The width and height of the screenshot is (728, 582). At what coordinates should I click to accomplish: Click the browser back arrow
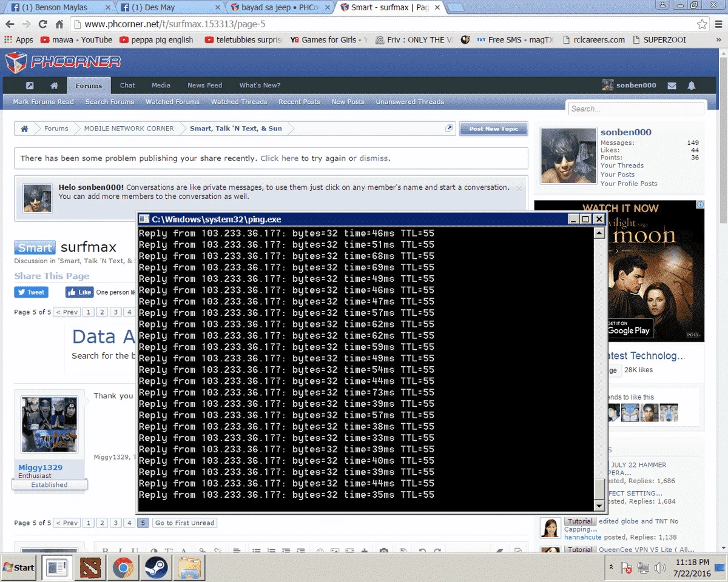(x=10, y=25)
